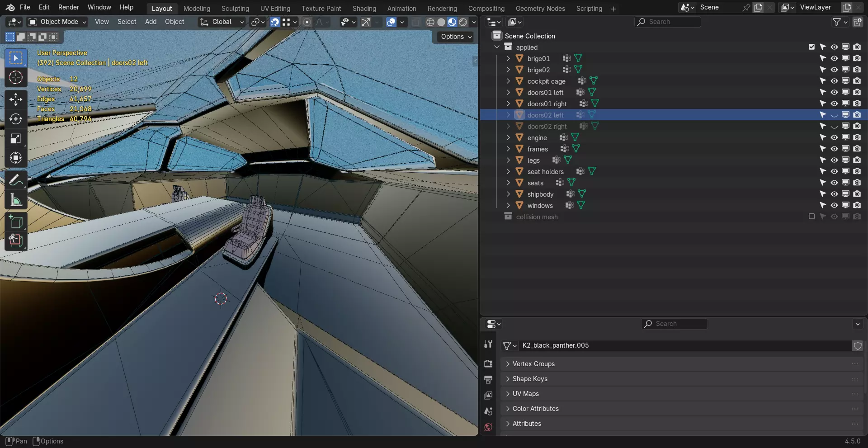This screenshot has height=448, width=868.
Task: Expand the brige02 tree item
Action: [x=508, y=70]
